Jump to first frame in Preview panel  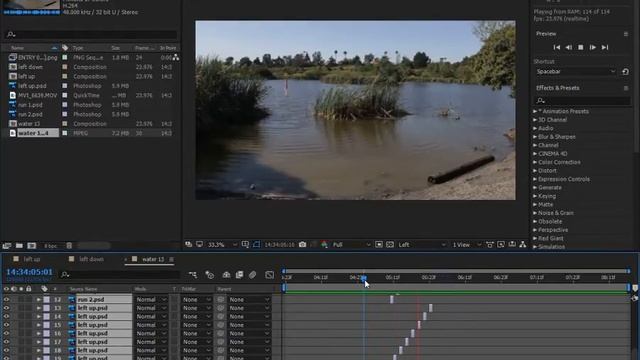[556, 47]
